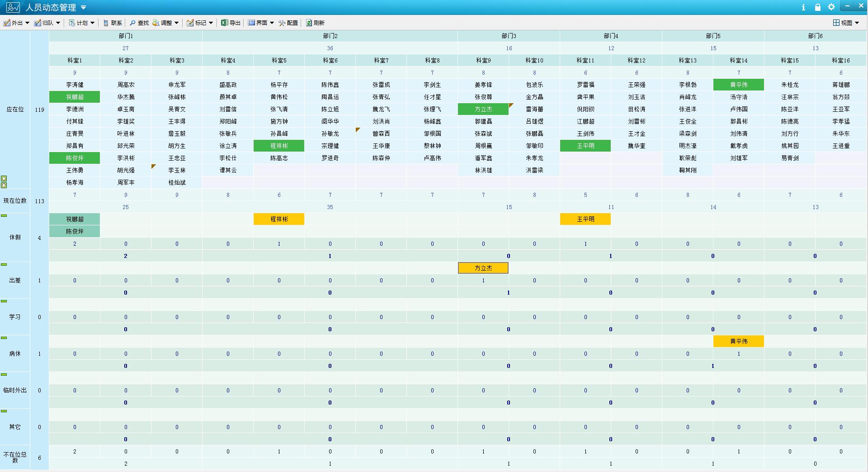Viewport: 868px width, 472px height.
Task: Click the green down arrow in 应在位 row
Action: [4, 185]
